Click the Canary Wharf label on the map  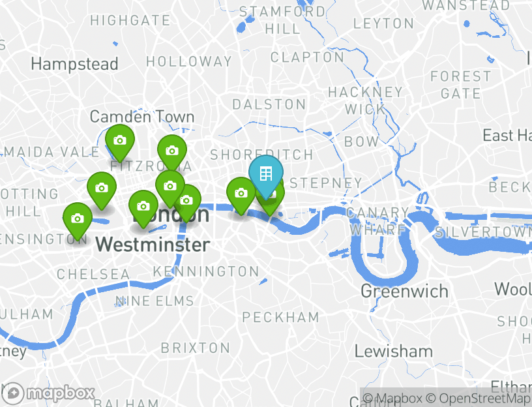[378, 221]
